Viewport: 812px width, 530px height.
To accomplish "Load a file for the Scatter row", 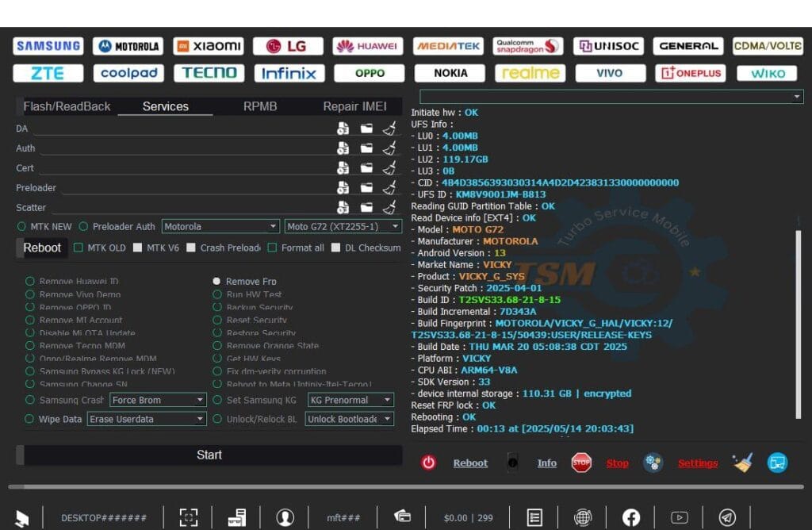I will click(343, 207).
